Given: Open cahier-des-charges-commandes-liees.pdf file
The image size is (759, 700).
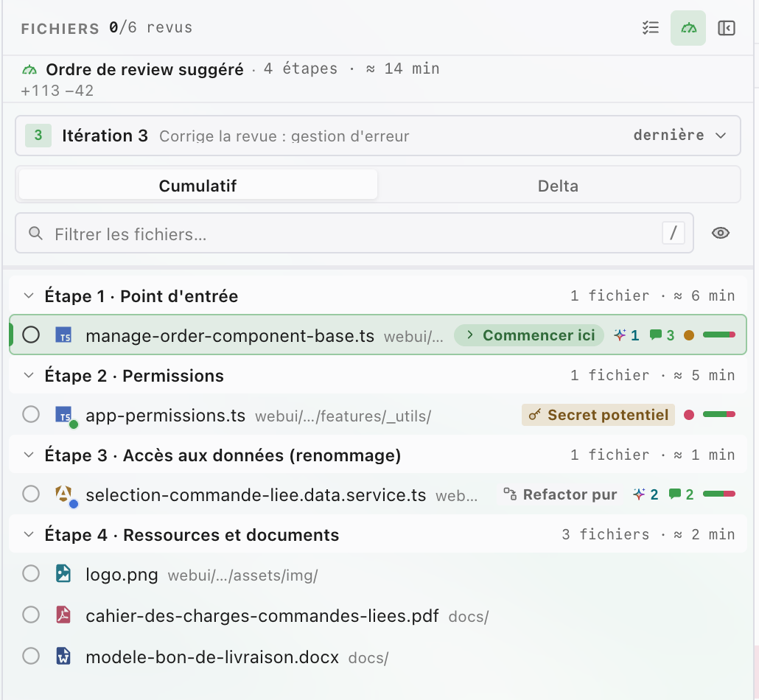Looking at the screenshot, I should [262, 616].
